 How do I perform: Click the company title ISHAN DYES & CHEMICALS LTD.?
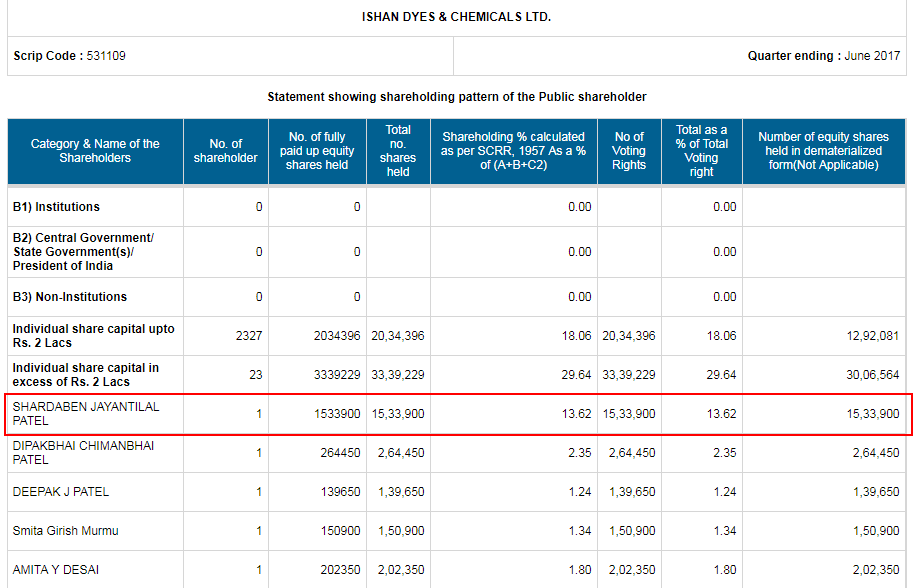click(x=456, y=17)
